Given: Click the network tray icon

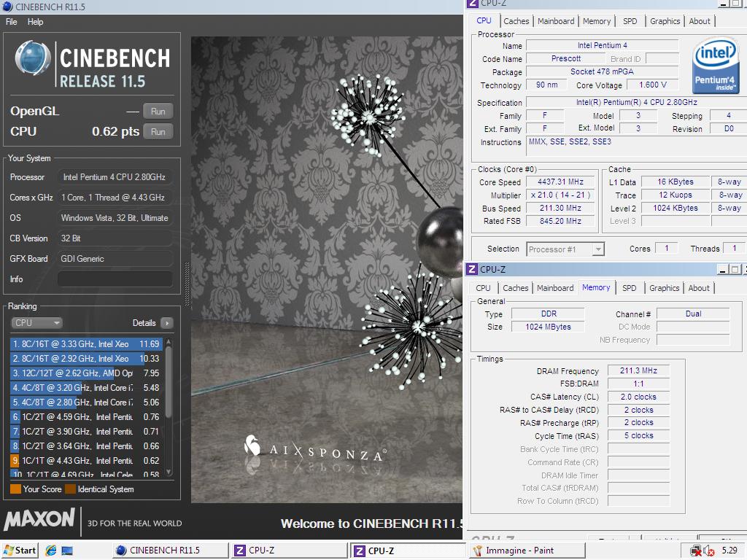Looking at the screenshot, I should [x=695, y=551].
